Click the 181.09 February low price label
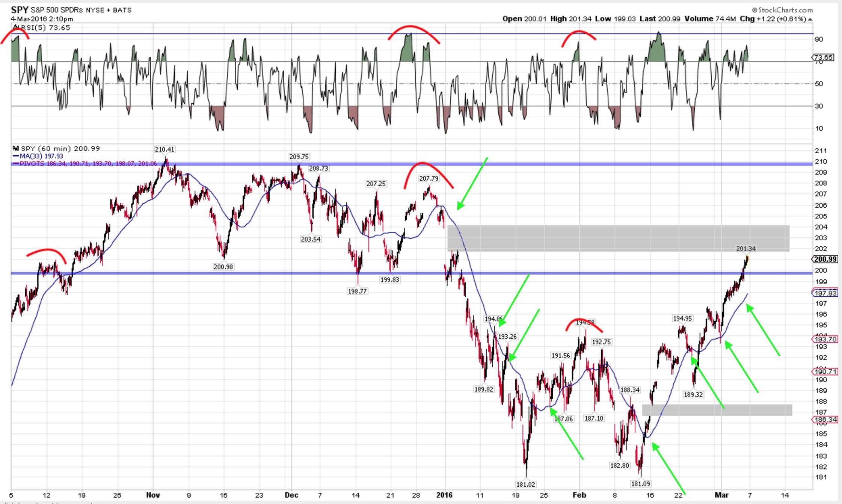Viewport: 842px width, 504px height. [x=640, y=484]
